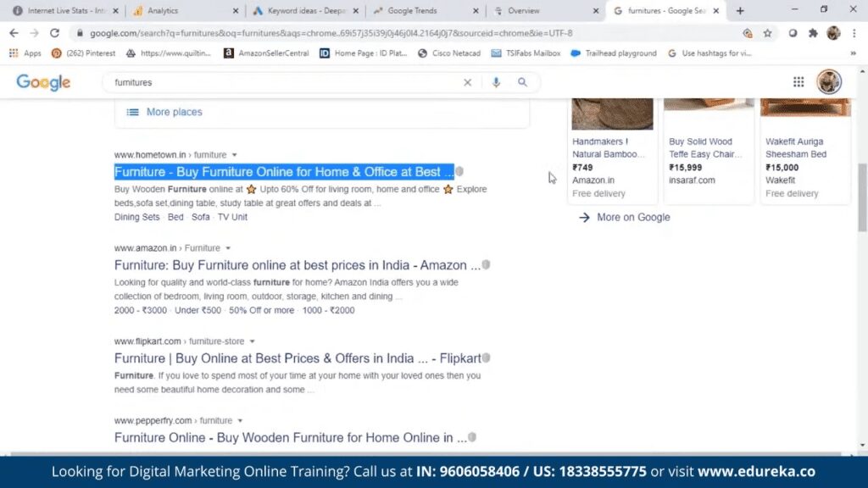The height and width of the screenshot is (488, 868).
Task: Click the 50% Off or more sitelink
Action: (x=262, y=310)
